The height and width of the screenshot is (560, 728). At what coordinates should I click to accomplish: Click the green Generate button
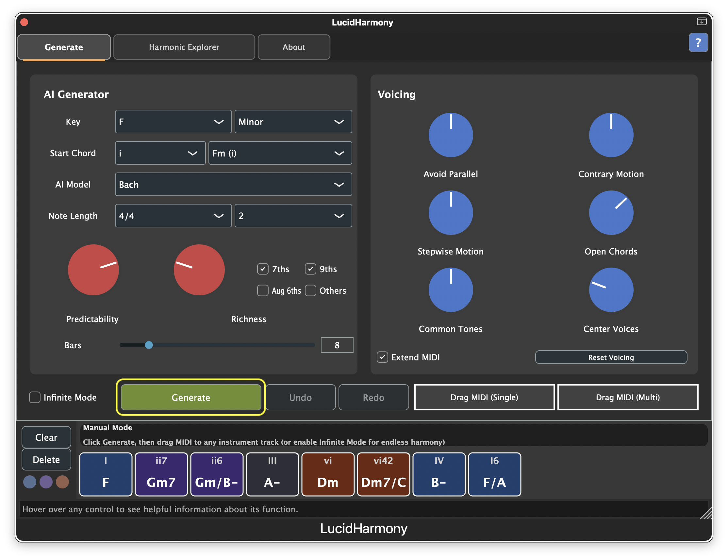[x=191, y=397]
